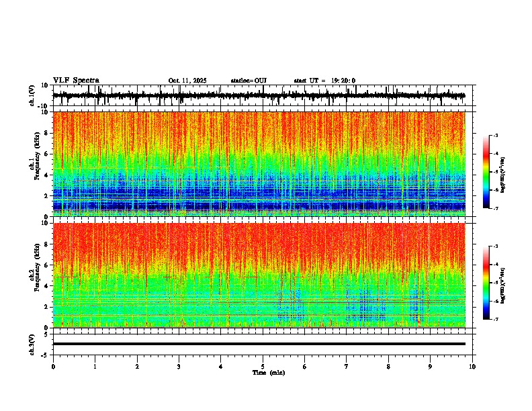The width and height of the screenshot is (532, 411).
Task: Click the "station=OUJ" header label
Action: (x=249, y=81)
